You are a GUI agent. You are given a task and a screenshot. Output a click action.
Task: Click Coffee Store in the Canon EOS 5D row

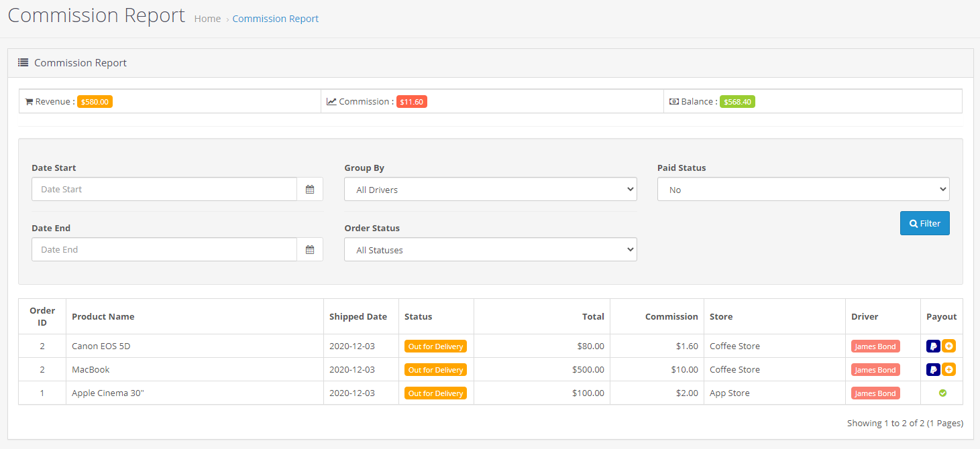point(734,346)
